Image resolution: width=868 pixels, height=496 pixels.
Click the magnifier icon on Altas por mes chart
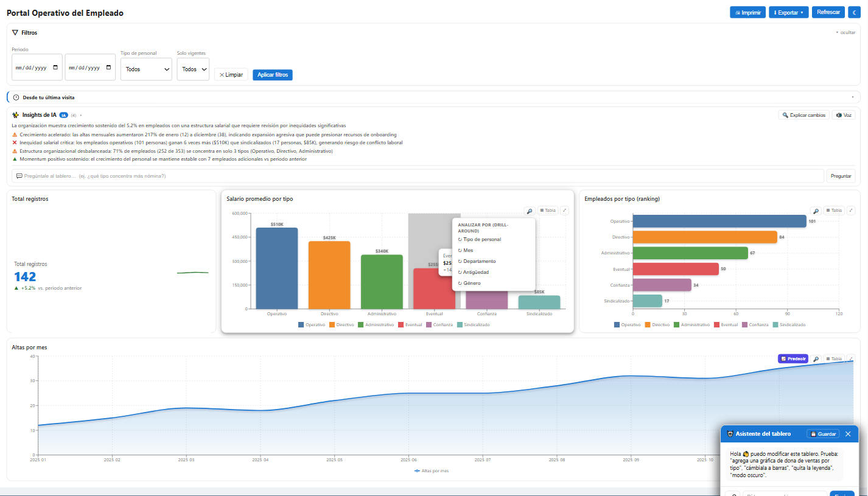click(816, 359)
